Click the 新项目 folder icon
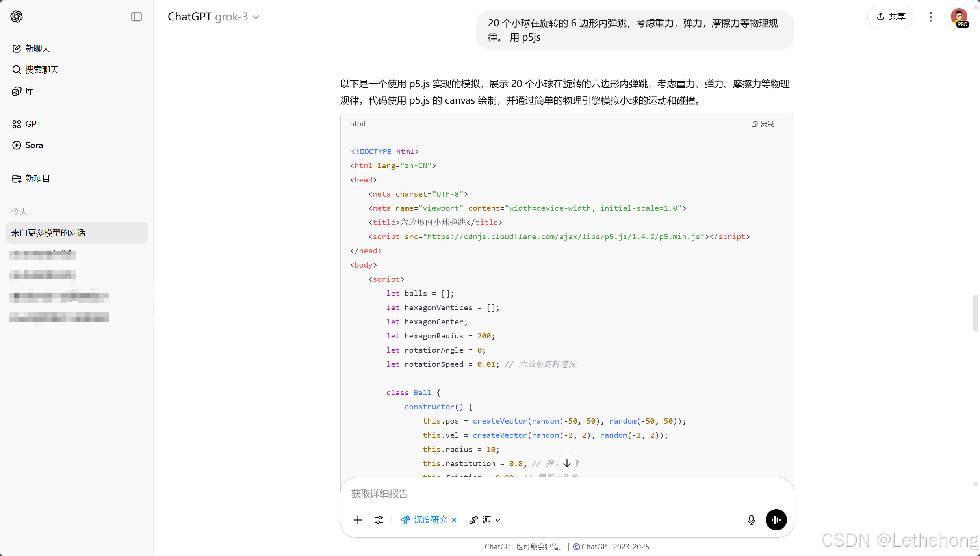The width and height of the screenshot is (980, 556). point(17,179)
